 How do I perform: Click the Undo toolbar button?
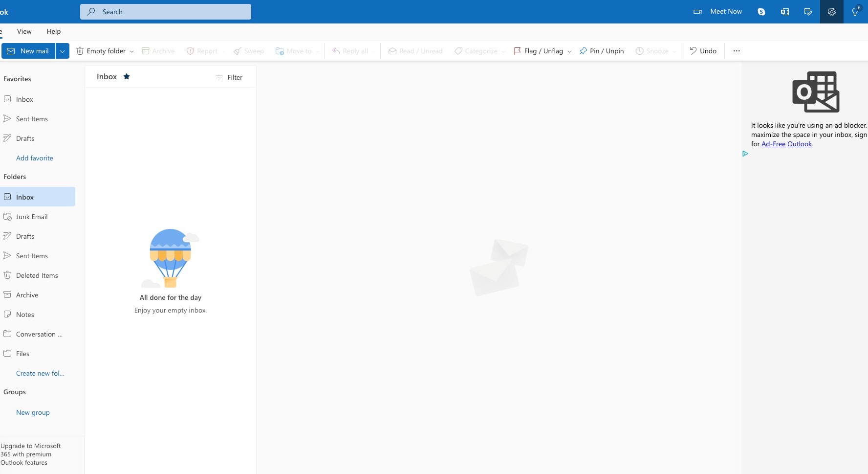point(703,51)
